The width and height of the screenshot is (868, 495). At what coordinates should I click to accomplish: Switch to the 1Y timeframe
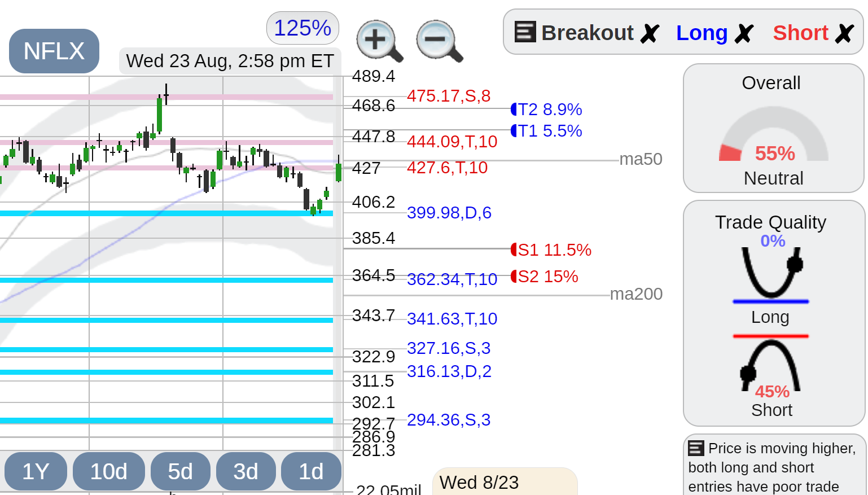pyautogui.click(x=36, y=471)
